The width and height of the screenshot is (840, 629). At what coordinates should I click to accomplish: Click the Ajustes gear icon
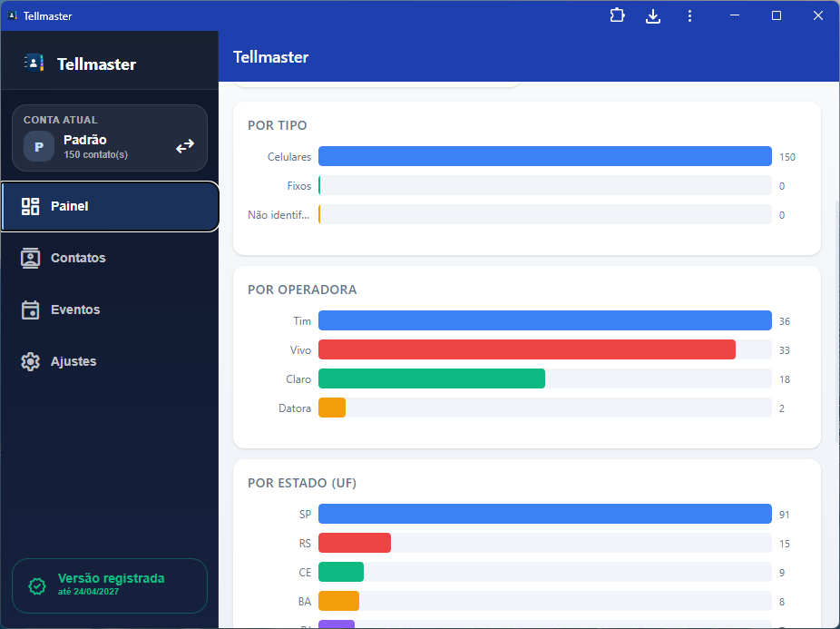click(x=31, y=361)
